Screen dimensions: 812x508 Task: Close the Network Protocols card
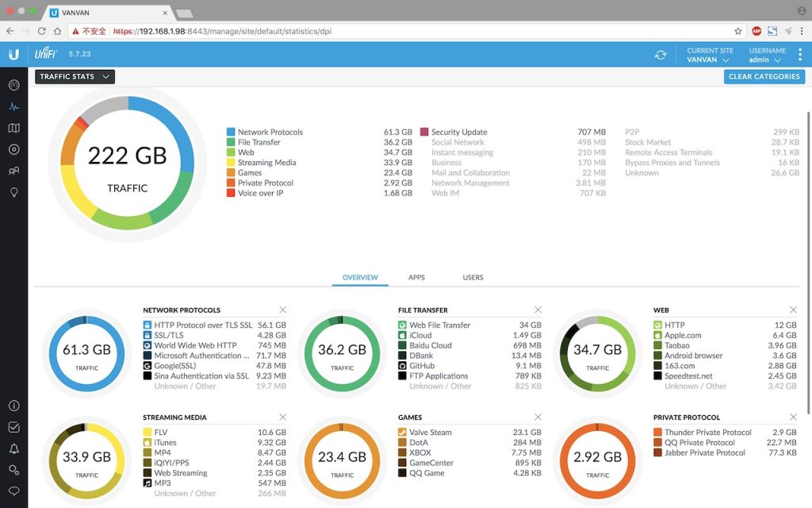click(x=283, y=310)
